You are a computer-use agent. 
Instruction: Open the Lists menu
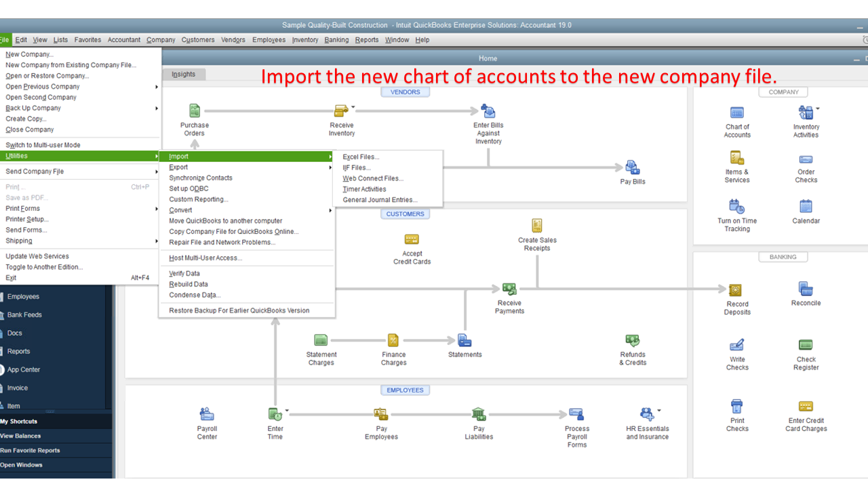tap(60, 40)
